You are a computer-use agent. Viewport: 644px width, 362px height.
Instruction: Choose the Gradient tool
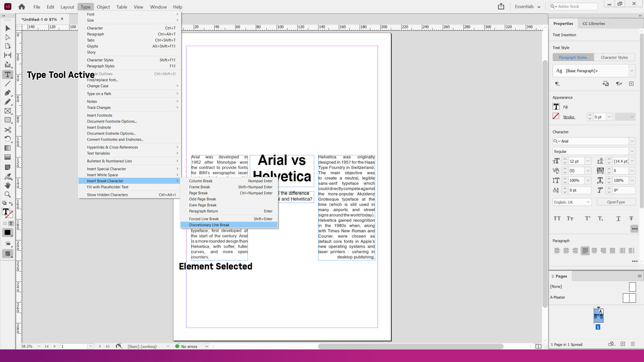tap(8, 148)
